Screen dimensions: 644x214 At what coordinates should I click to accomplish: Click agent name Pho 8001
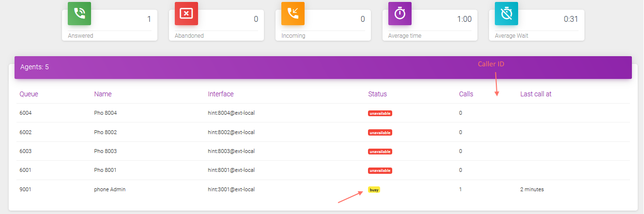point(106,170)
